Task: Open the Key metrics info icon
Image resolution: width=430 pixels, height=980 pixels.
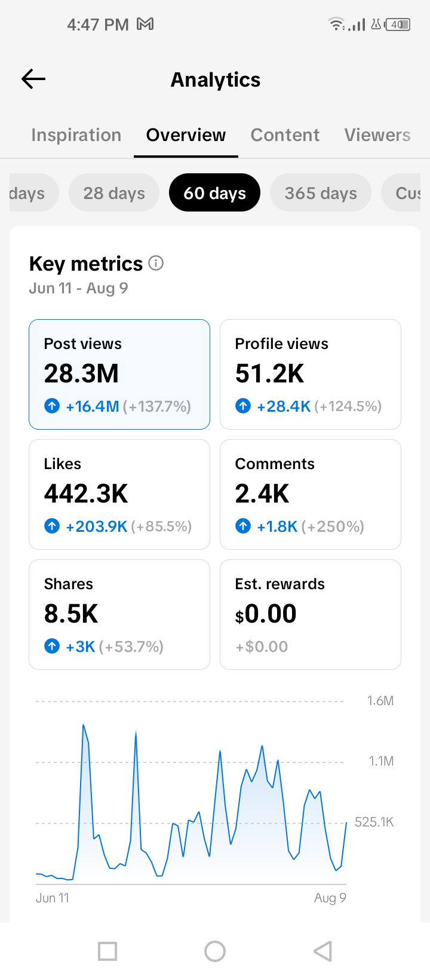Action: 156,263
